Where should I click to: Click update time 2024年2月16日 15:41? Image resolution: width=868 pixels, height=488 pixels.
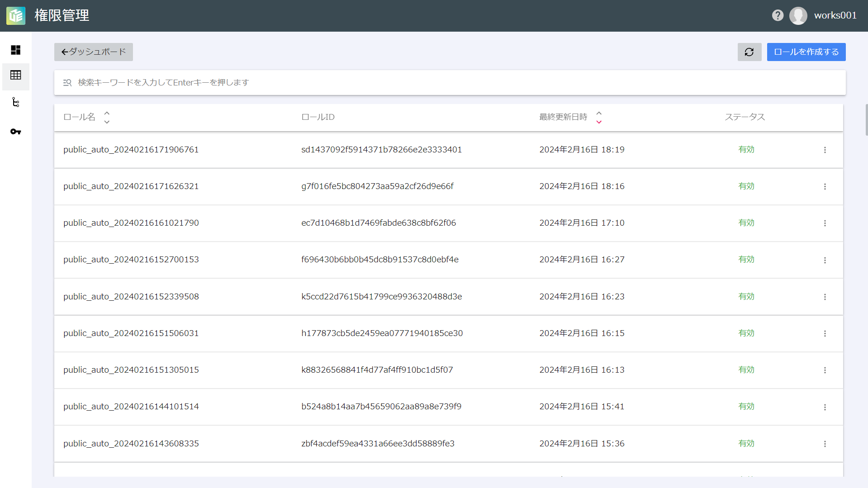coord(582,407)
